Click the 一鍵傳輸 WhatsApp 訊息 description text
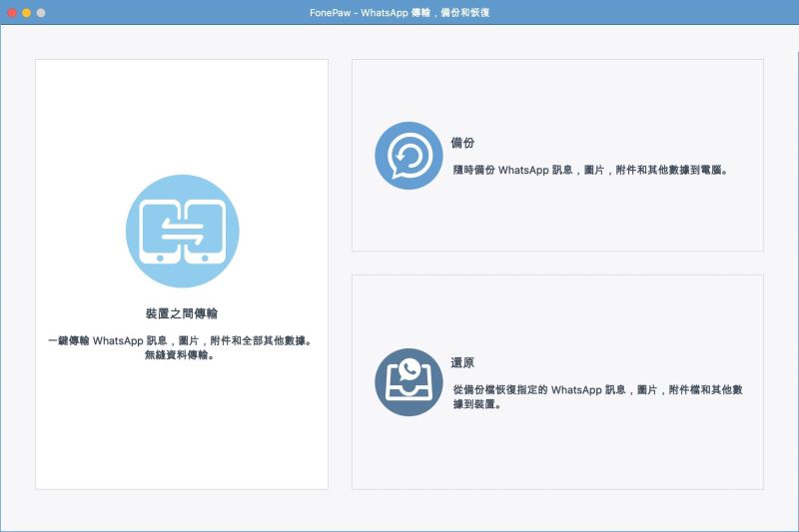The width and height of the screenshot is (799, 532). 181,340
